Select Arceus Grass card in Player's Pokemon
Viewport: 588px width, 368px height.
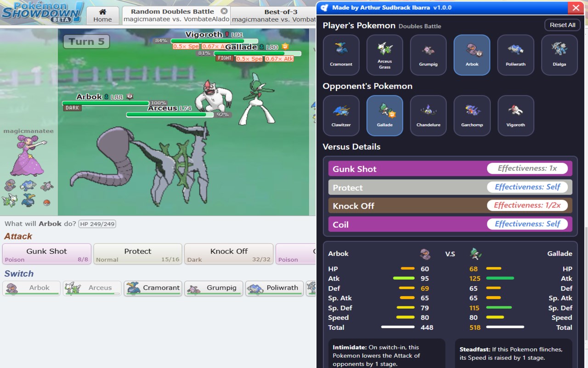click(x=384, y=55)
